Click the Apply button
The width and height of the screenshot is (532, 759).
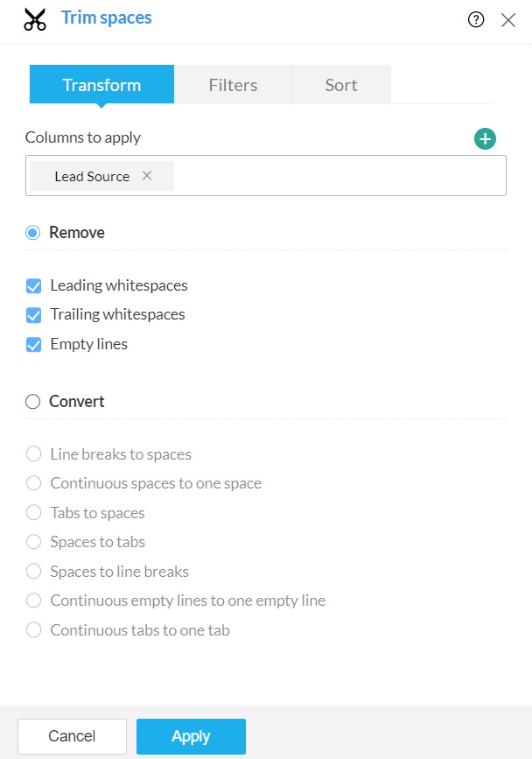[x=191, y=736]
